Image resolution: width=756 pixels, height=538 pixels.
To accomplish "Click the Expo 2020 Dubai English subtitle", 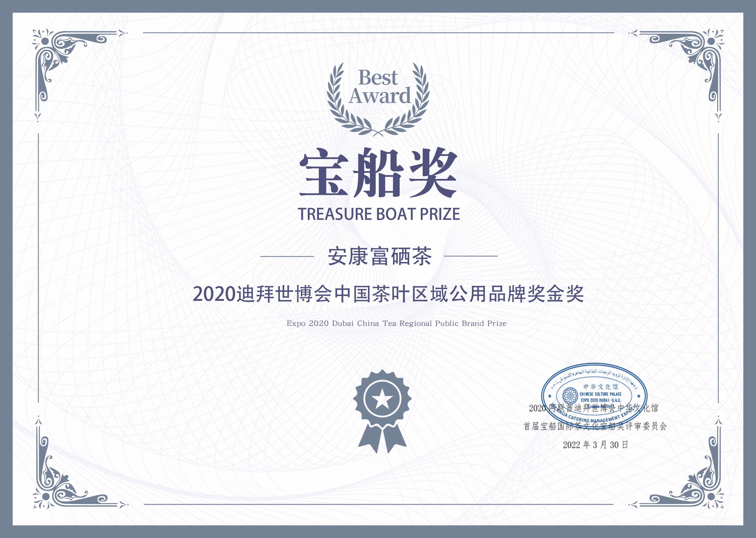I will point(396,323).
